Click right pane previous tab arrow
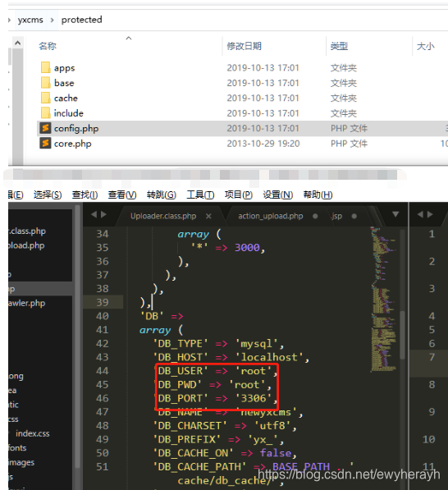 tap(420, 214)
